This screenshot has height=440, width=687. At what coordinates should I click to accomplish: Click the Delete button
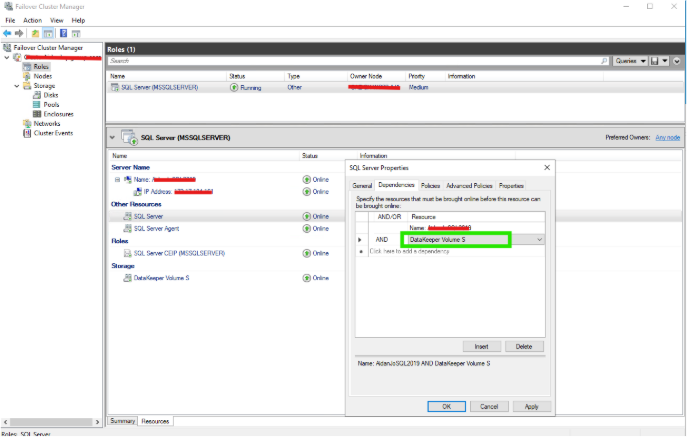[x=524, y=347]
